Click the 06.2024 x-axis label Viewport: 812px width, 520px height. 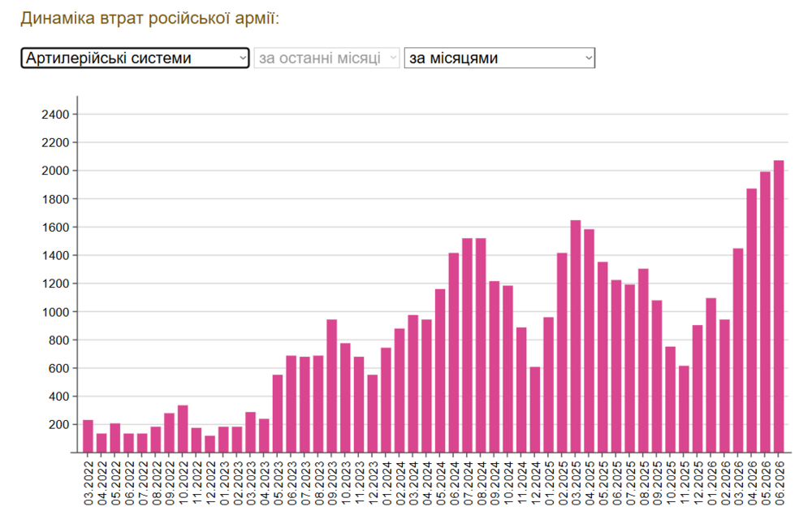click(454, 483)
